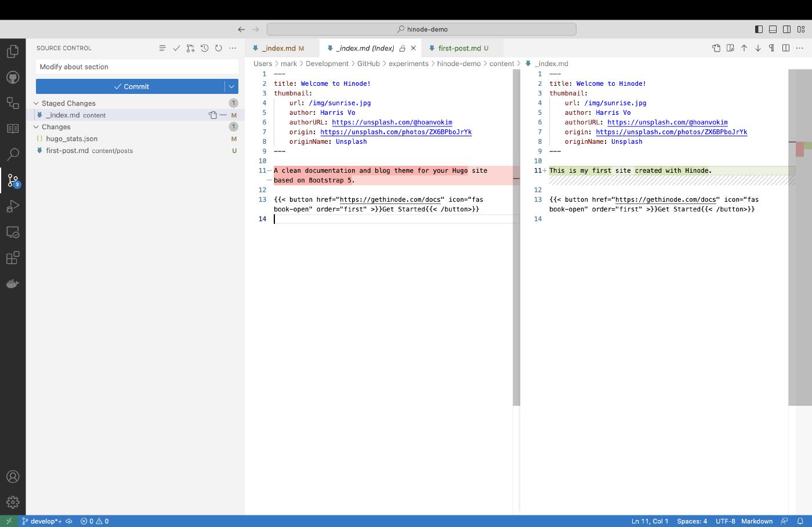This screenshot has width=812, height=527.
Task: Toggle whitespace trimming in the diff editor
Action: click(x=771, y=48)
